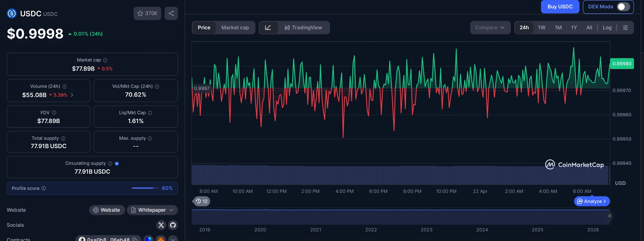Show Circulating supply info icon
This screenshot has height=241, width=644.
click(110, 164)
